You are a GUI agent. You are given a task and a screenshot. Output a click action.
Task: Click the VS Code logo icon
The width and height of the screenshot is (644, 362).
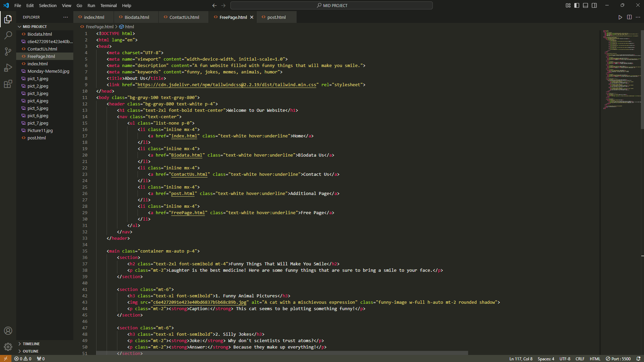[6, 5]
